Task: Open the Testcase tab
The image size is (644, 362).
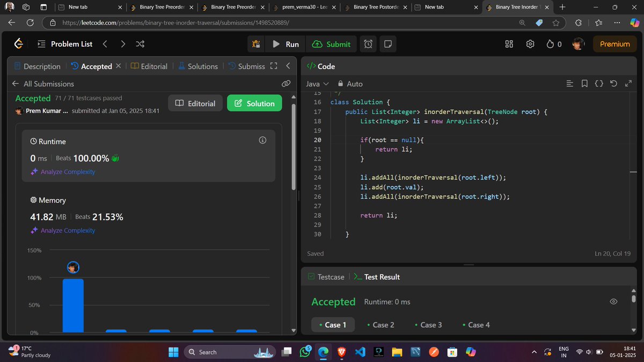Action: (326, 277)
